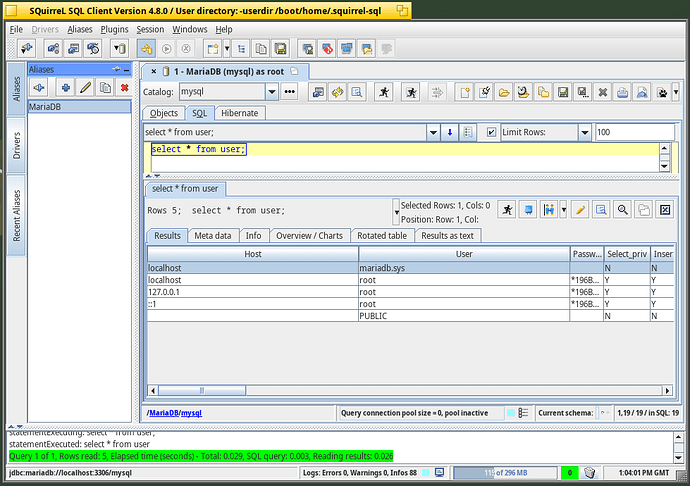Open the Meta data results tab
The width and height of the screenshot is (690, 486).
click(213, 236)
